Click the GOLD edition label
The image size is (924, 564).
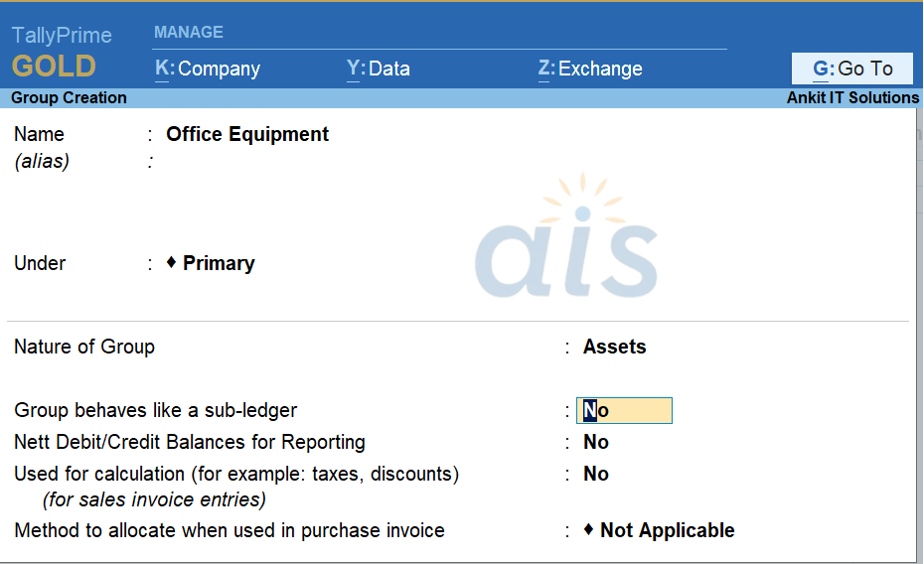point(54,68)
